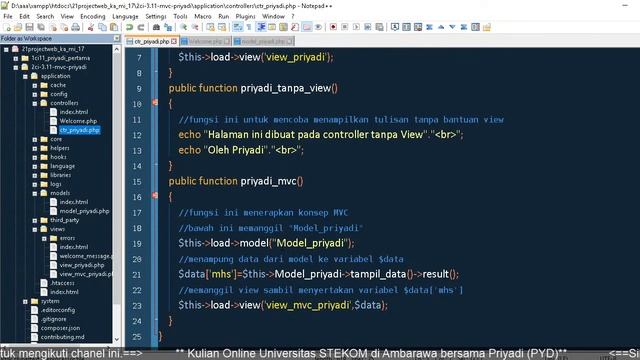
Task: Click line number 21 in the margin
Action: click(137, 275)
